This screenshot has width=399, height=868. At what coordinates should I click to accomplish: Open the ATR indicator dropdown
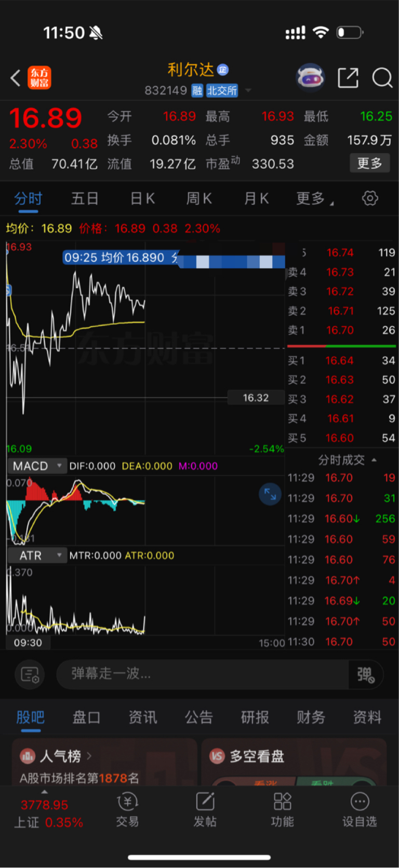click(x=37, y=555)
